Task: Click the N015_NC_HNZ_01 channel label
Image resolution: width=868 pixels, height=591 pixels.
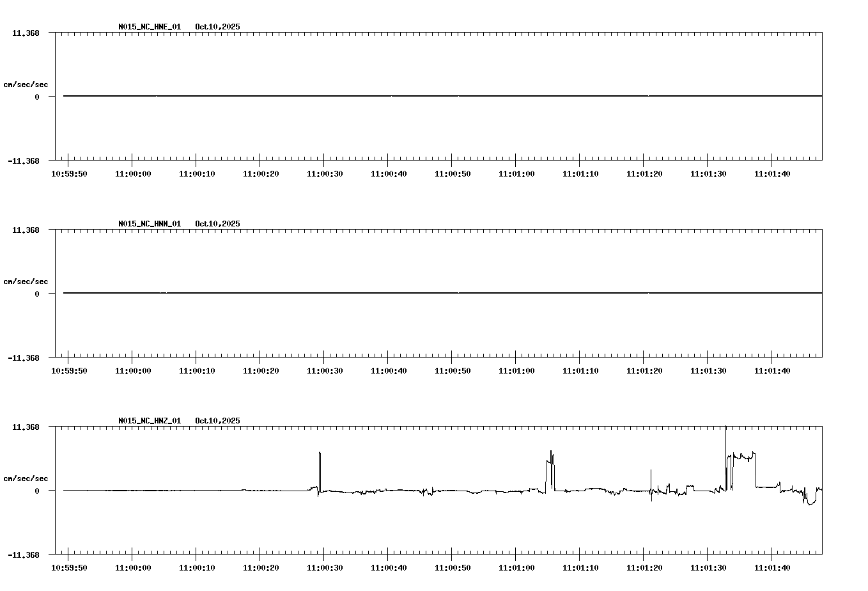Action: tap(149, 420)
